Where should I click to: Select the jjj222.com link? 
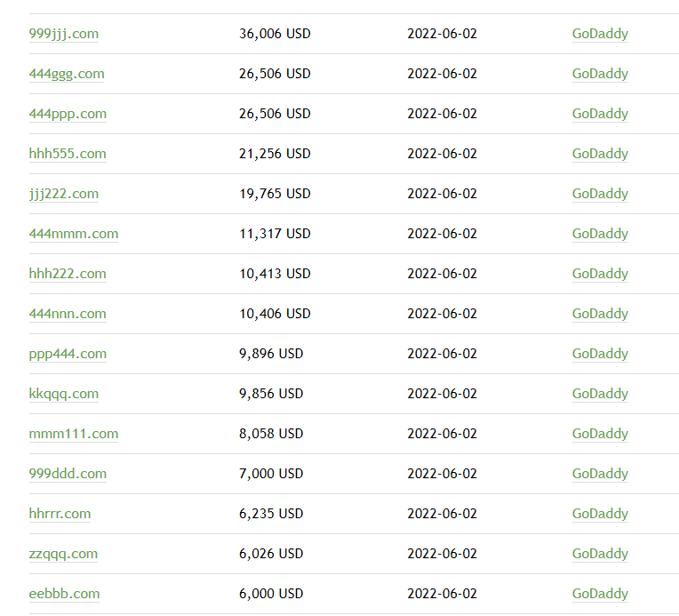pos(63,194)
